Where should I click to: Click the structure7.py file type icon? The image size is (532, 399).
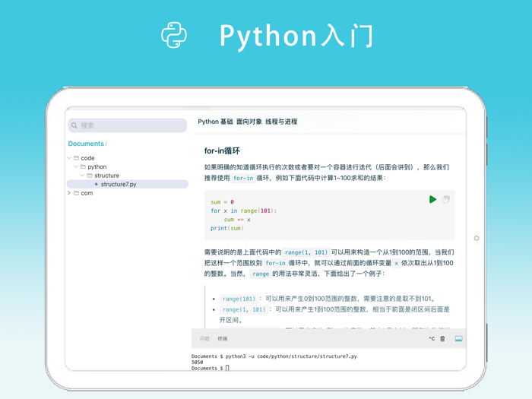click(x=97, y=184)
